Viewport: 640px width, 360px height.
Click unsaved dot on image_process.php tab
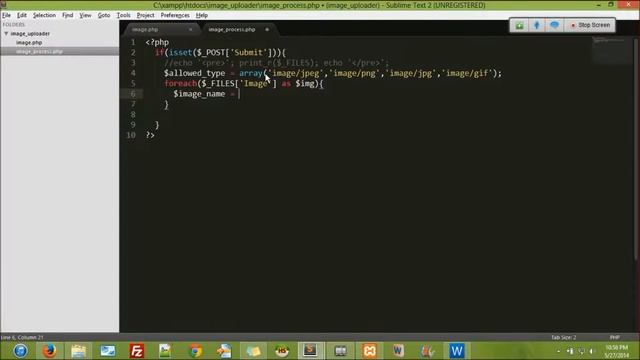pyautogui.click(x=267, y=29)
